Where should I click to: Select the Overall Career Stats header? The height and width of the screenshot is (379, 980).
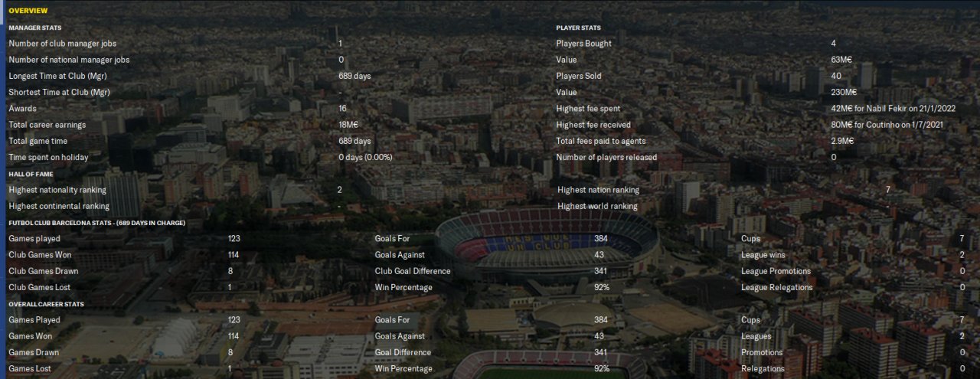coord(46,304)
